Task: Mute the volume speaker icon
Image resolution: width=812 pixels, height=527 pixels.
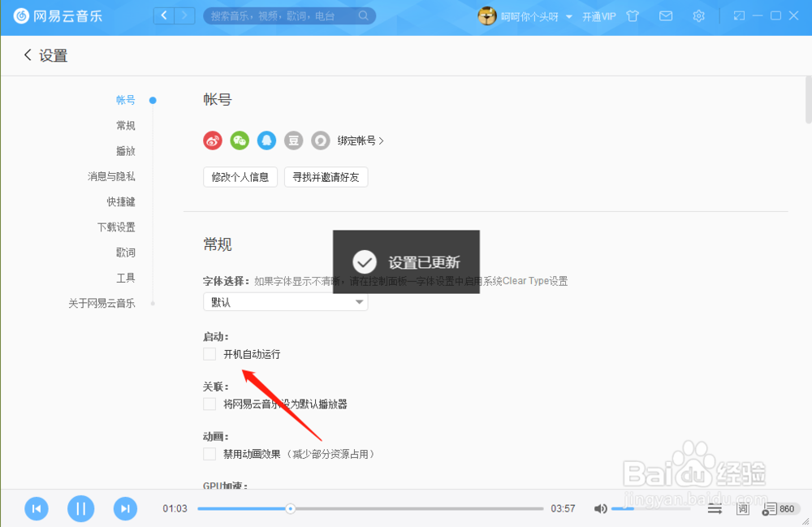Action: (x=600, y=508)
